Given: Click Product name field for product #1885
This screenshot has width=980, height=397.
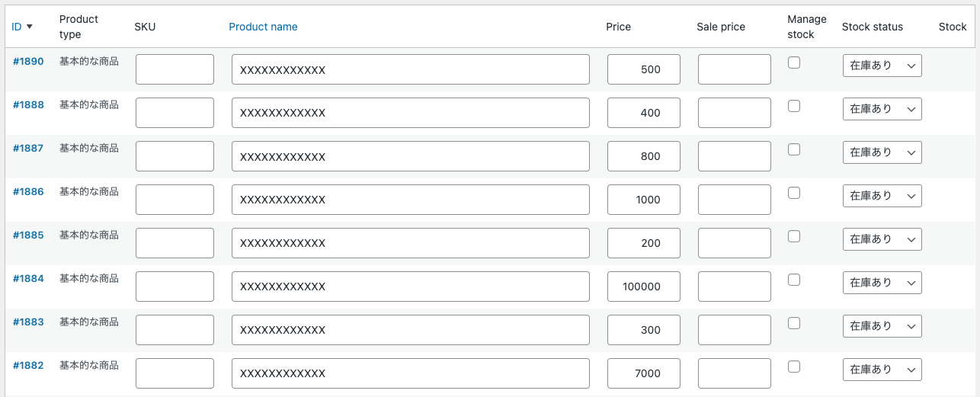Looking at the screenshot, I should (410, 243).
